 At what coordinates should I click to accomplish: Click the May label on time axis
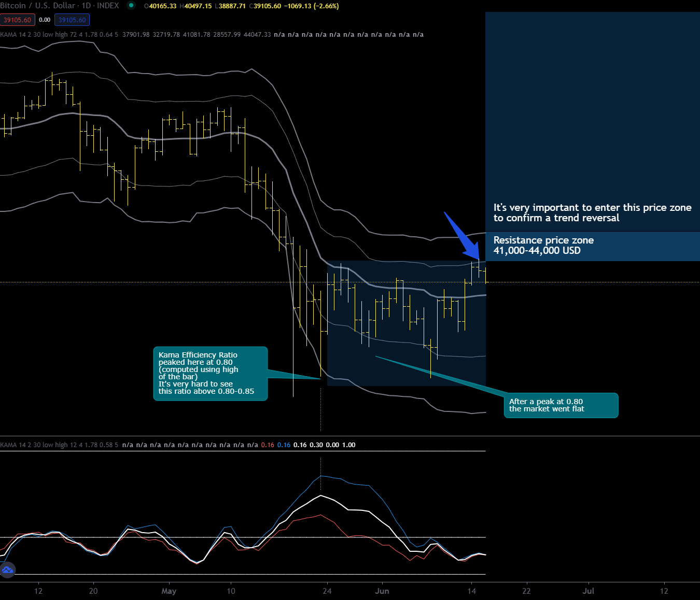(169, 591)
